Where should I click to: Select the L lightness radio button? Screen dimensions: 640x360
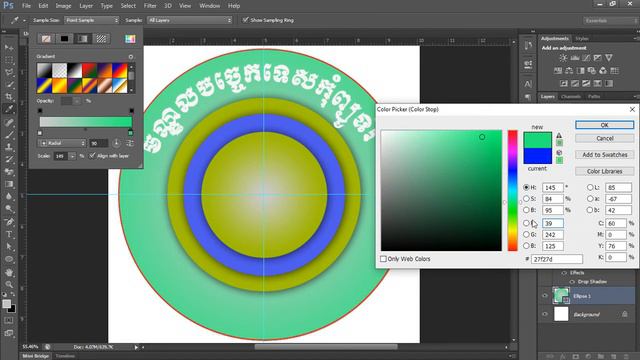click(x=590, y=187)
